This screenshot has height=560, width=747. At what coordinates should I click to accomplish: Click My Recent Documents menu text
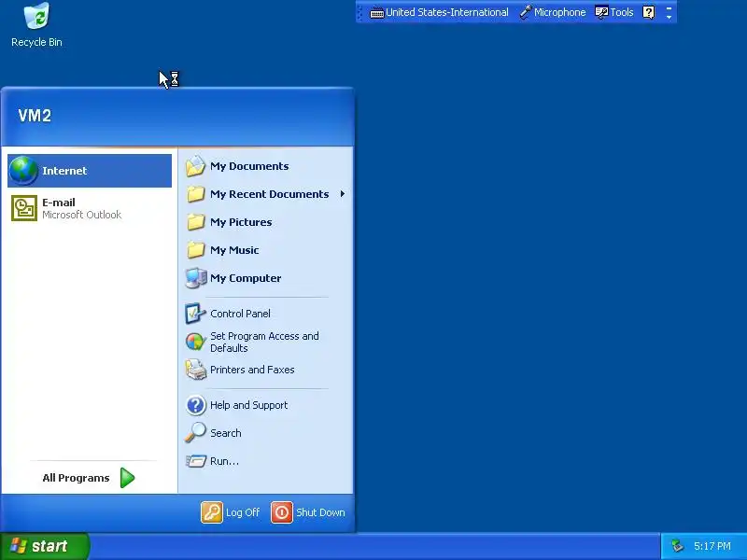[x=269, y=194]
